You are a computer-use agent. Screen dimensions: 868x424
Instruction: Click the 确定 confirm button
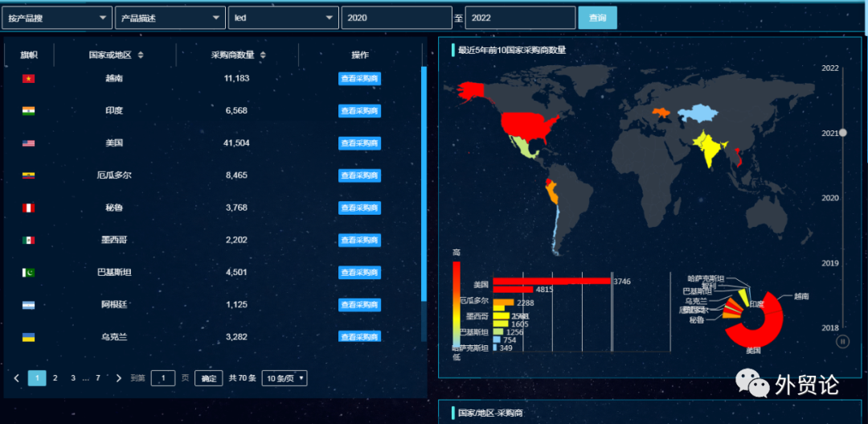click(209, 378)
